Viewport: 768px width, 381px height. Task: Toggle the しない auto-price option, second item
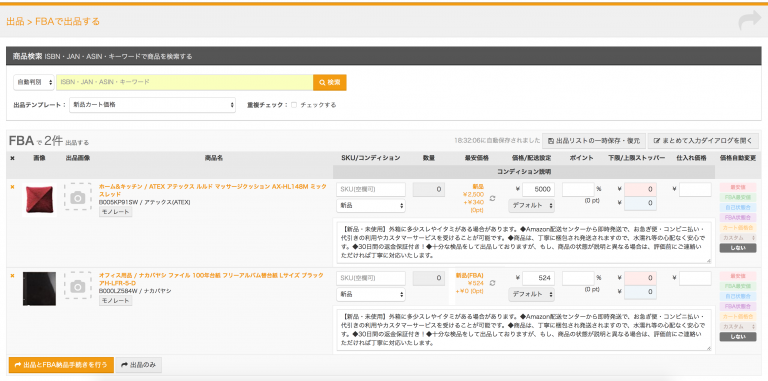coord(738,336)
